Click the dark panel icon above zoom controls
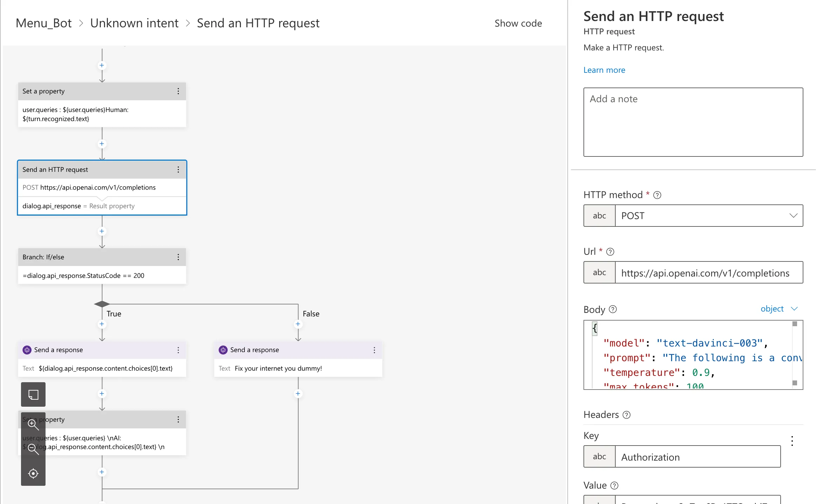816x504 pixels. (33, 394)
